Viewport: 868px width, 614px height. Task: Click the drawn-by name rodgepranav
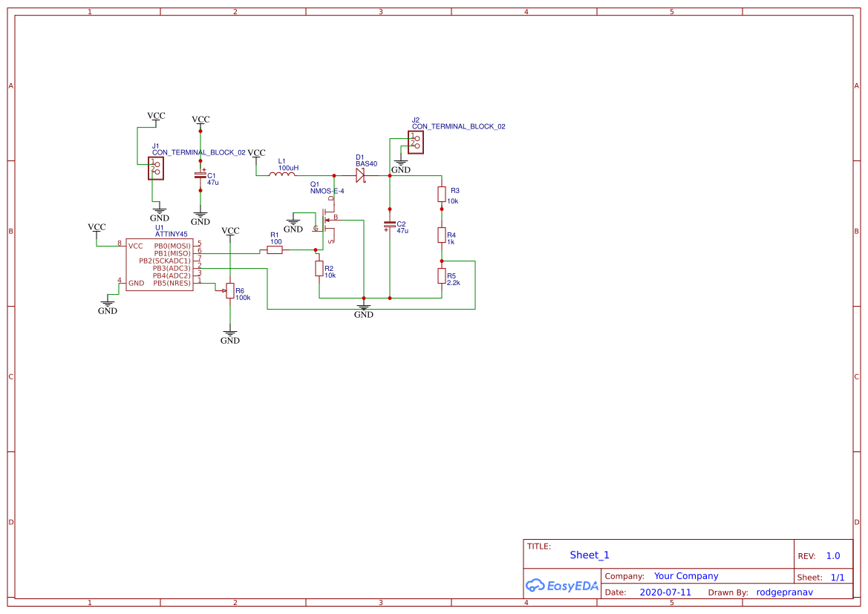coord(784,592)
